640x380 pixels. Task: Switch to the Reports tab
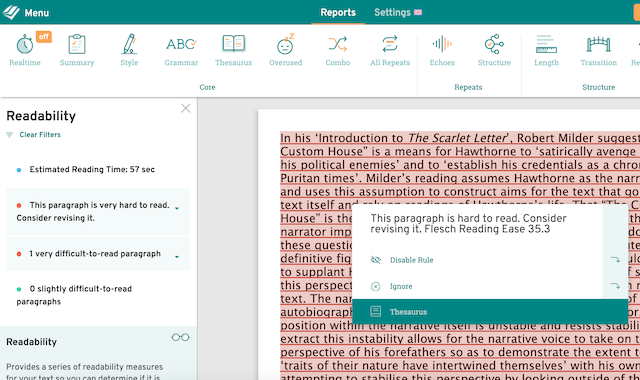tap(338, 12)
